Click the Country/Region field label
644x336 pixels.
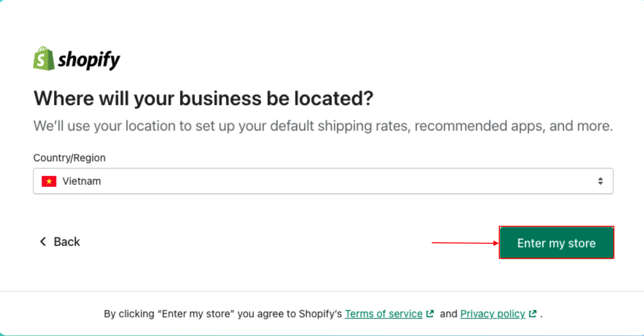click(69, 158)
